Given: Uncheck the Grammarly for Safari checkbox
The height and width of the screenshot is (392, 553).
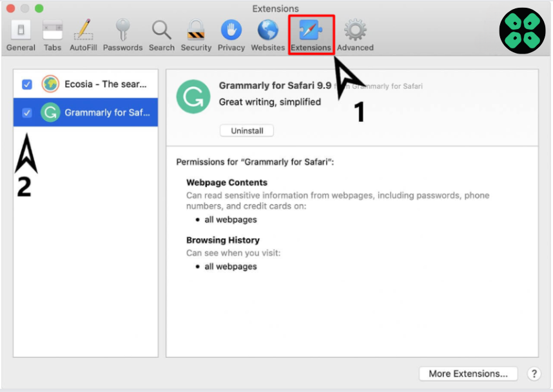Looking at the screenshot, I should pos(27,113).
